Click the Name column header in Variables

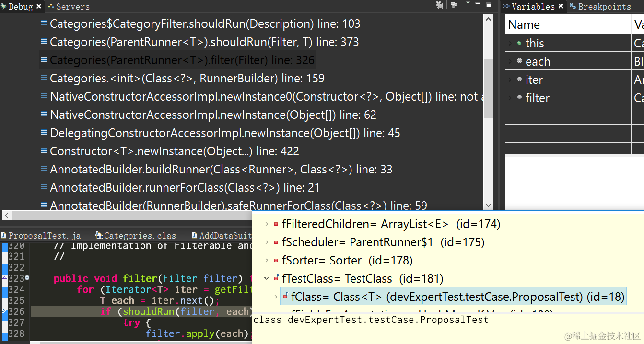pyautogui.click(x=568, y=25)
